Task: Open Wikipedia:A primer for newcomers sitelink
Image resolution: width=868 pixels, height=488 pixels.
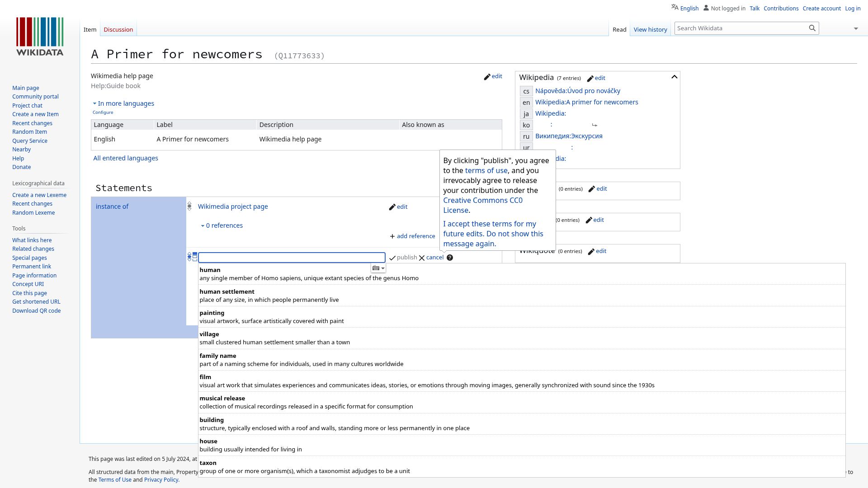Action: pyautogui.click(x=586, y=102)
